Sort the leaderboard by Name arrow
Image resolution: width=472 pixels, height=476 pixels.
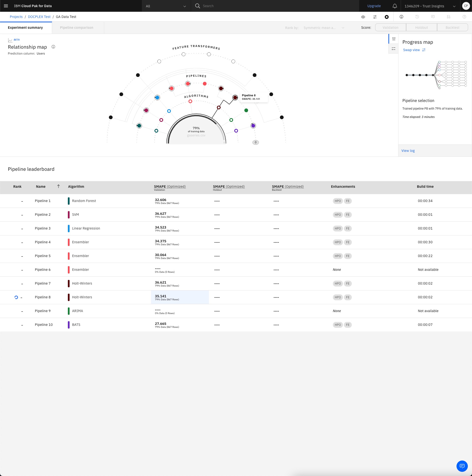click(x=59, y=186)
